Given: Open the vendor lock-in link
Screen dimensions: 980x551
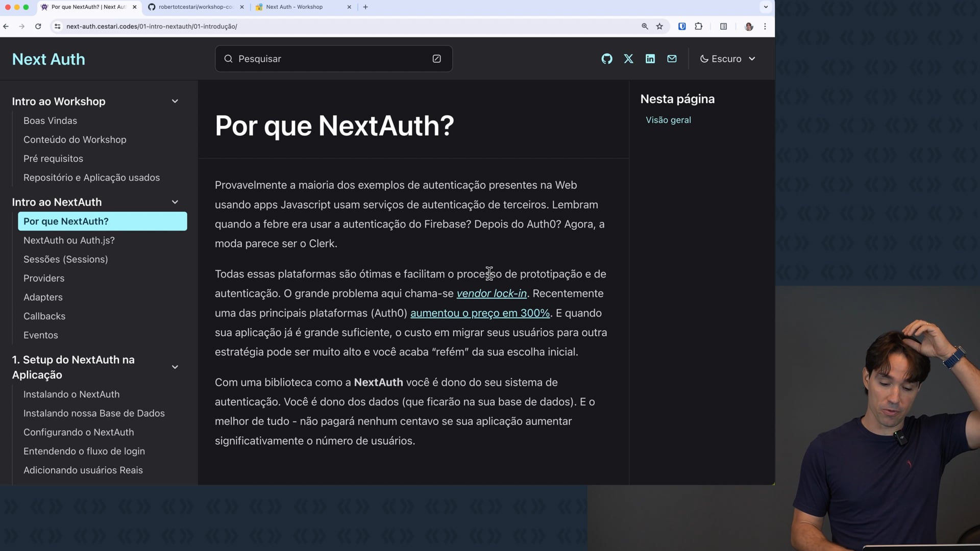Looking at the screenshot, I should click(x=491, y=293).
